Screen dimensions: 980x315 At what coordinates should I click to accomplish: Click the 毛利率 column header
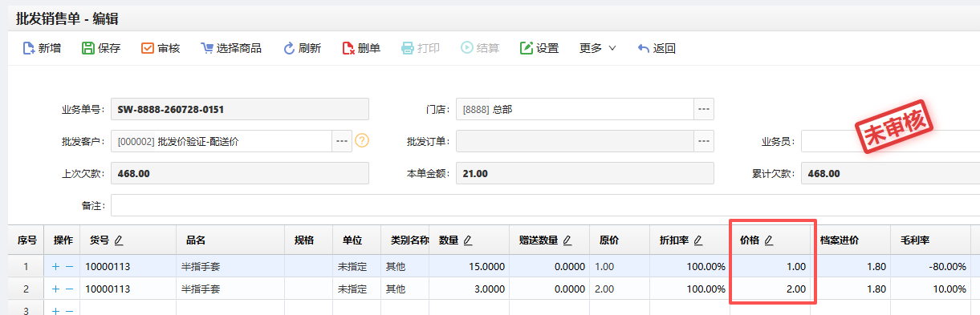(932, 240)
